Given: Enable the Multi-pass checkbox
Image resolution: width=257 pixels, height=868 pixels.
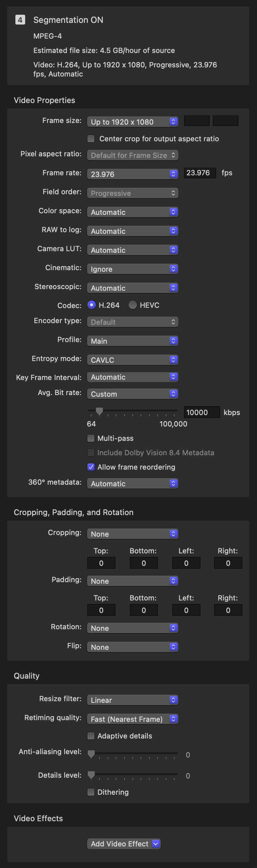Looking at the screenshot, I should [x=91, y=438].
